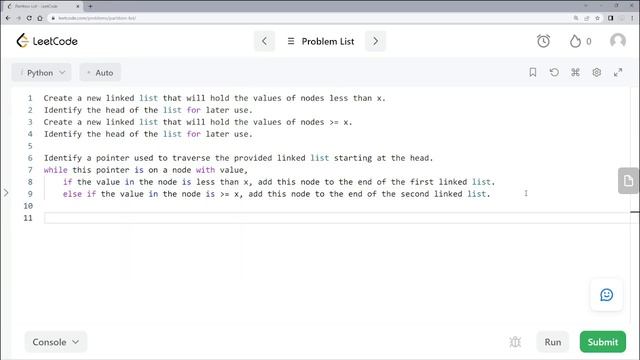Go to the previous problem arrow
Viewport: 640px width, 360px height.
[x=264, y=41]
